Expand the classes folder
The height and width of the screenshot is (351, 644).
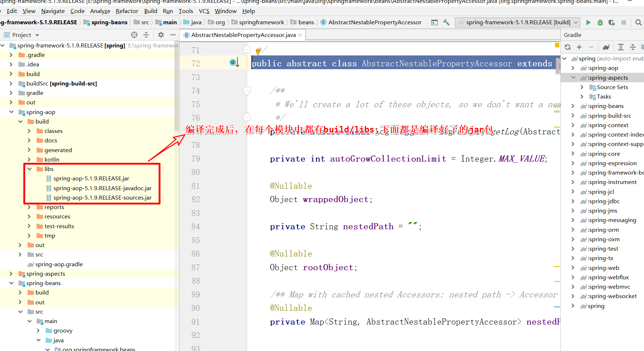point(29,131)
